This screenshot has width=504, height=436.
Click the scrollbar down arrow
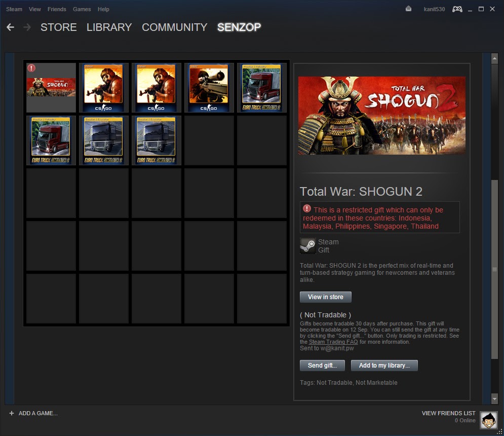(495, 399)
